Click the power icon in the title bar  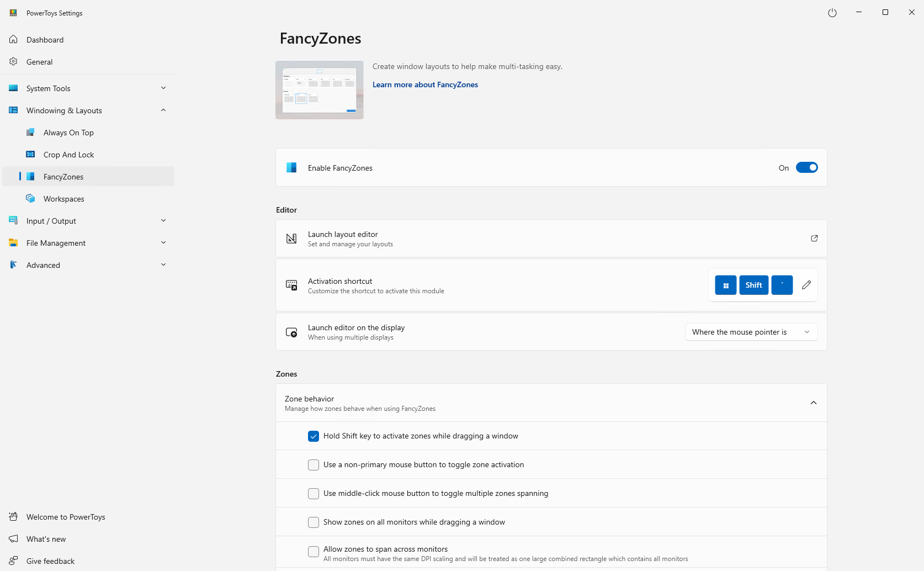tap(832, 13)
